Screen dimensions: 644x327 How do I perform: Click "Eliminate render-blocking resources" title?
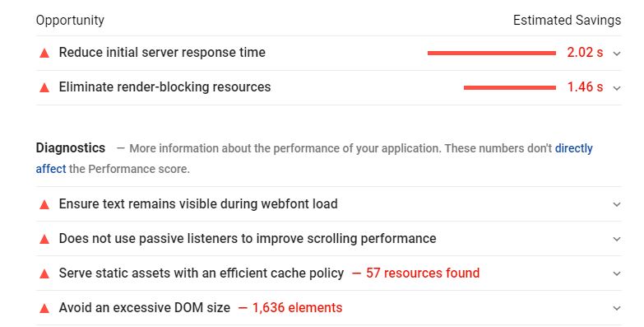[x=164, y=86]
